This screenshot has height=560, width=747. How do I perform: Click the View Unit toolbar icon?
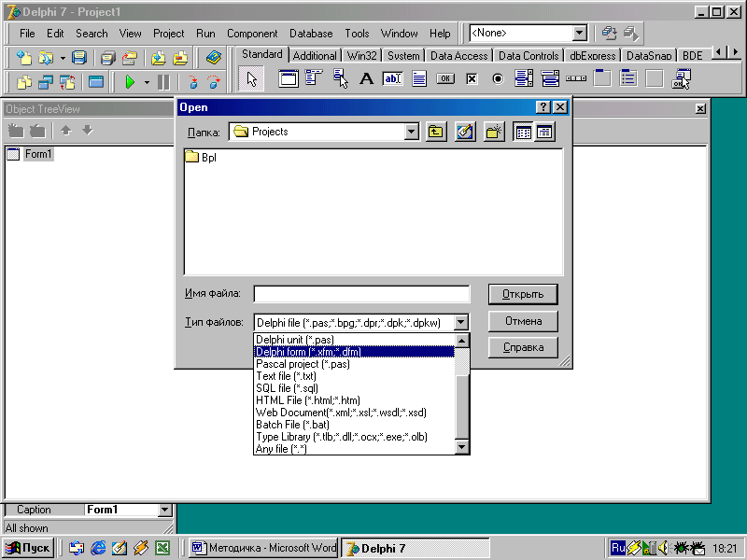24,82
